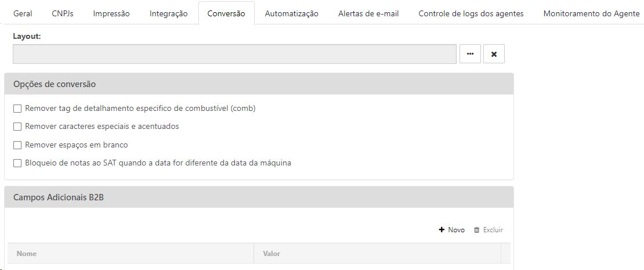Click the ellipsis browse layout button
This screenshot has height=270, width=644.
point(470,54)
